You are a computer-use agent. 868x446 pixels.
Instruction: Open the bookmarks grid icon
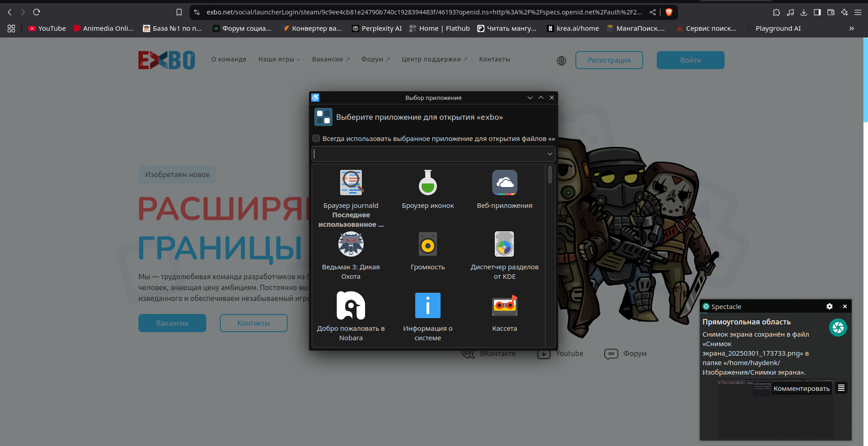pyautogui.click(x=11, y=28)
